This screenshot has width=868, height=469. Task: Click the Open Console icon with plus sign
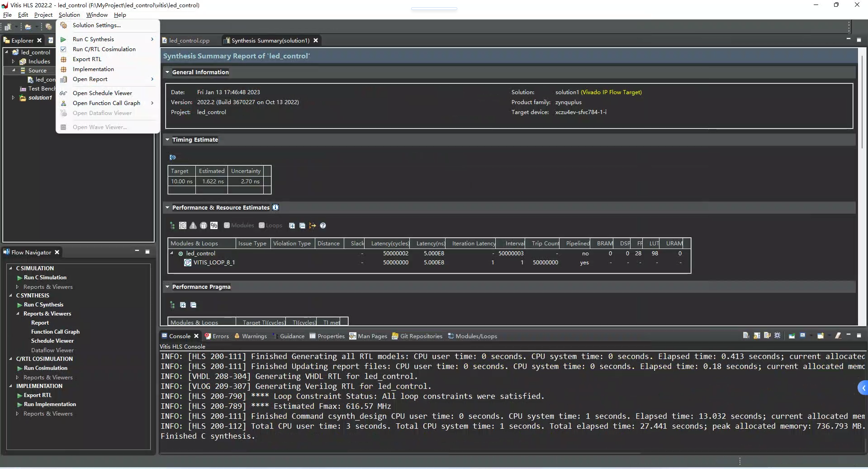[x=821, y=336]
